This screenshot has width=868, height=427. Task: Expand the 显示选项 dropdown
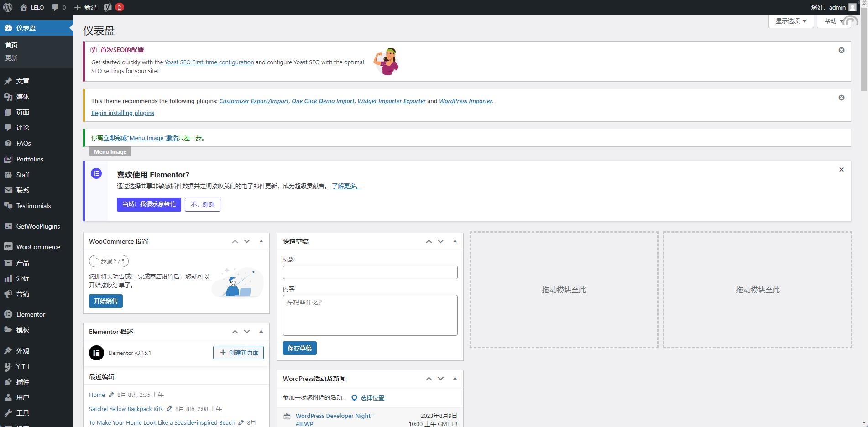[x=790, y=21]
